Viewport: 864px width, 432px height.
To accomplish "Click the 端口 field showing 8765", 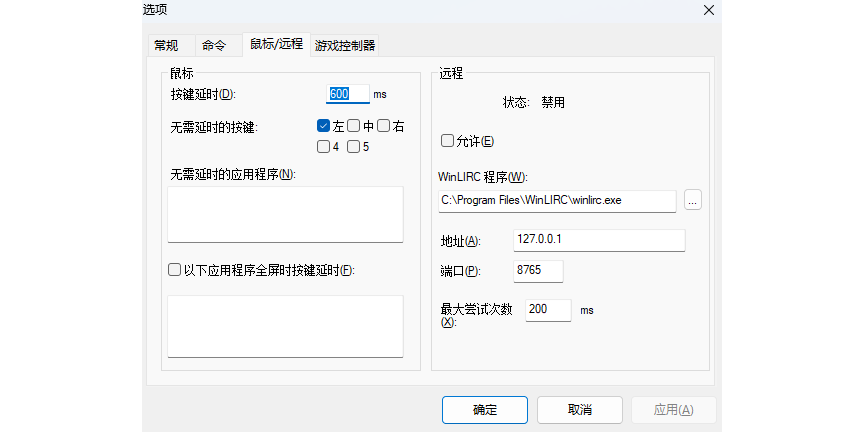I will tap(538, 271).
